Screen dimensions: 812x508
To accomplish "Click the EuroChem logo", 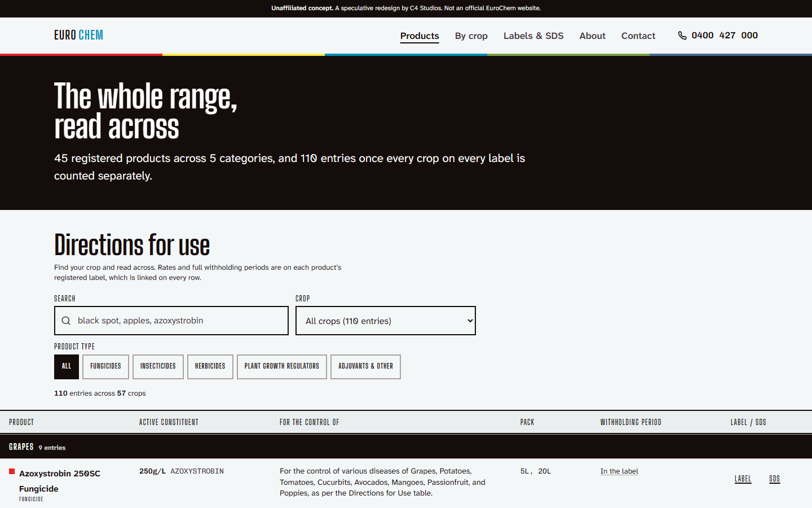I will click(78, 35).
